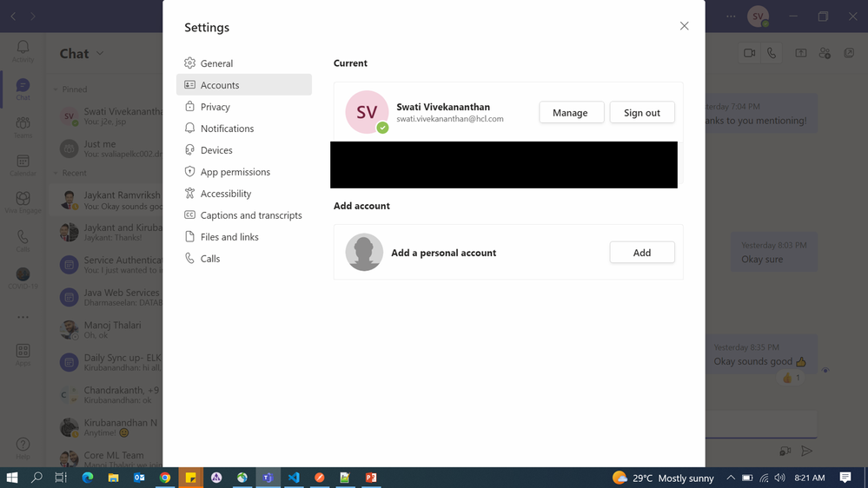This screenshot has height=488, width=868.
Task: Open Chandrakanth, +9 group chat
Action: pos(108,394)
